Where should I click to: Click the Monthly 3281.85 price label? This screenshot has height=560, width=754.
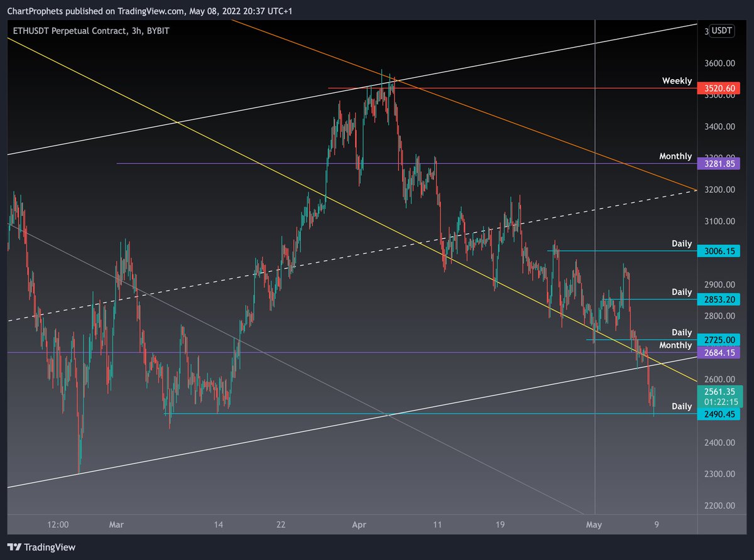(x=719, y=164)
